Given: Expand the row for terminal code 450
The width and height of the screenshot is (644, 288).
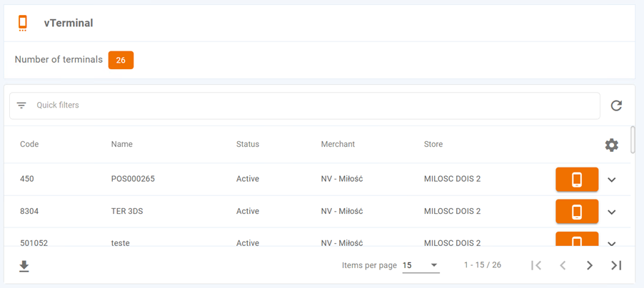Looking at the screenshot, I should point(611,180).
